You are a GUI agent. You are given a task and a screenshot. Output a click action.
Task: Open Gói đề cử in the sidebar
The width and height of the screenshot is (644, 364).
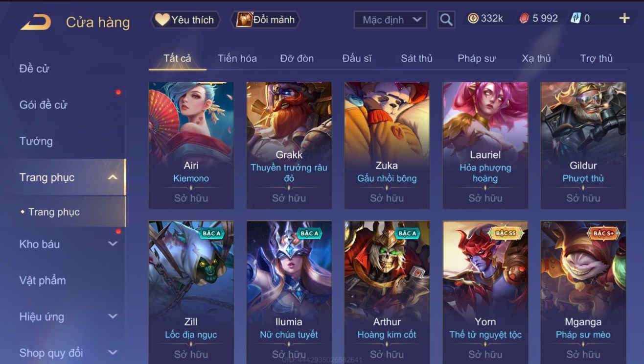tap(43, 105)
